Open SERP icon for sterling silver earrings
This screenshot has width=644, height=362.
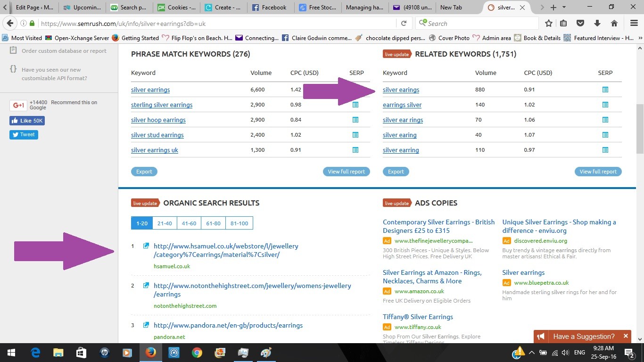point(355,105)
